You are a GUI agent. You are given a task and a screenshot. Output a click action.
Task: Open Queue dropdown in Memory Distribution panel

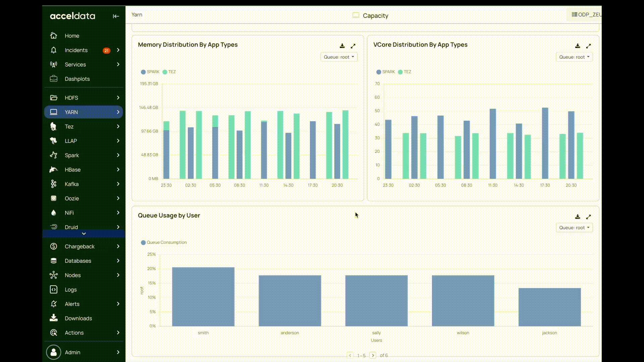(x=339, y=57)
